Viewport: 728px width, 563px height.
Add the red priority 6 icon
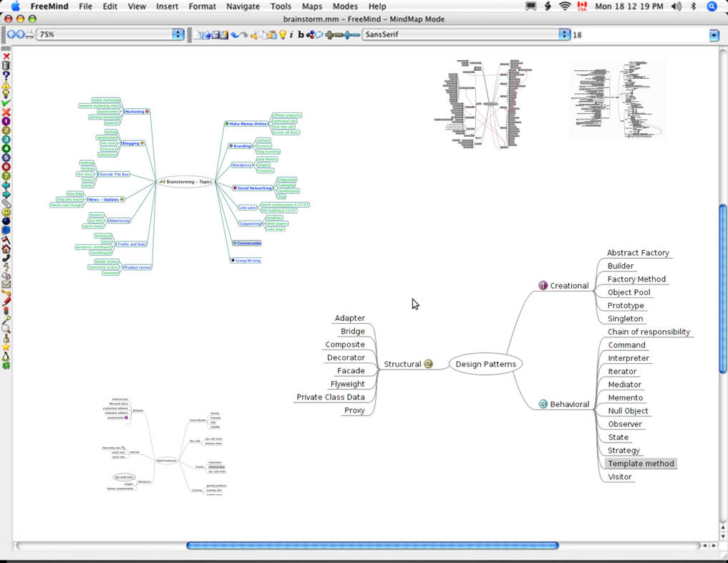pos(6,167)
